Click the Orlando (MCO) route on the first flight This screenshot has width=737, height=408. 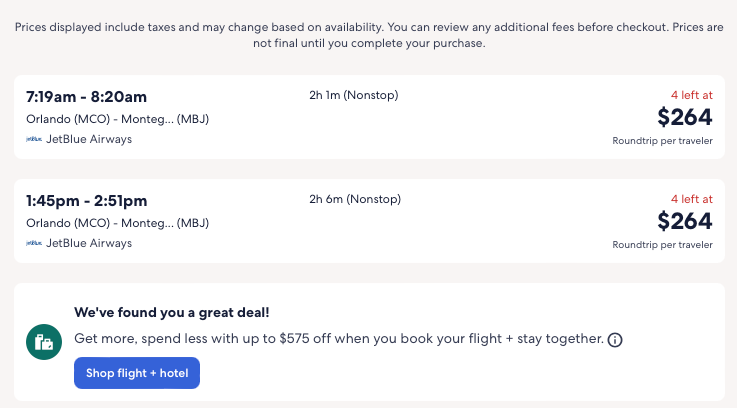point(117,119)
